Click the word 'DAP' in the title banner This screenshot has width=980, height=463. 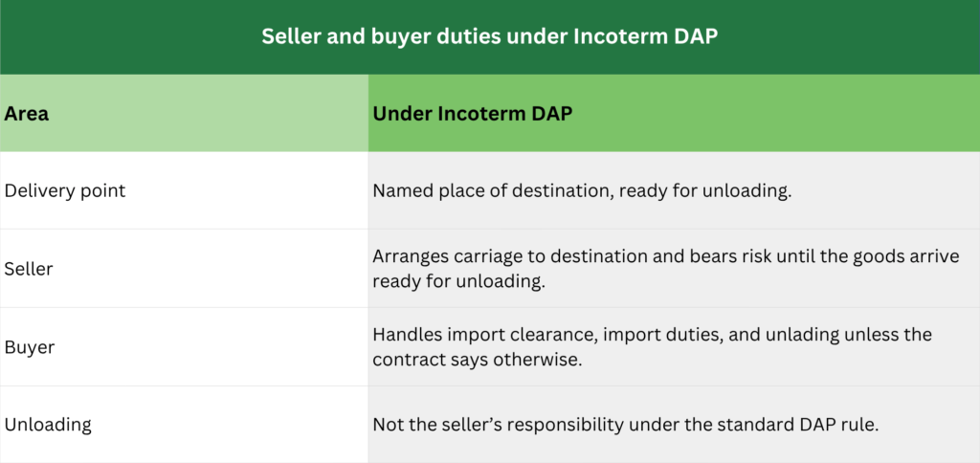click(x=696, y=36)
